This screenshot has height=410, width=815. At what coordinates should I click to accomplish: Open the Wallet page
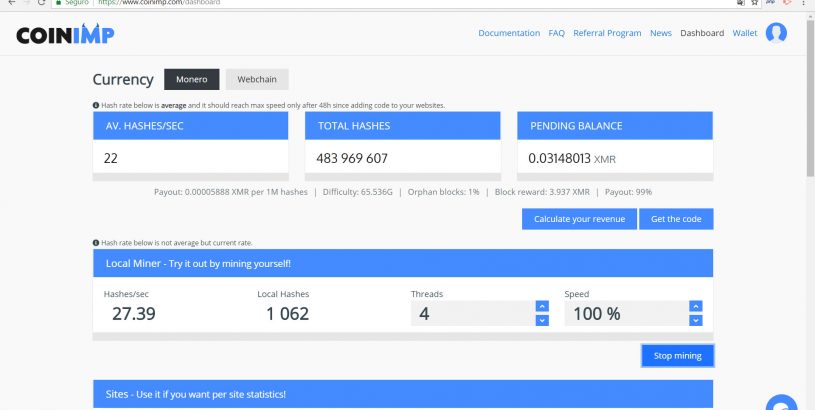click(x=744, y=33)
